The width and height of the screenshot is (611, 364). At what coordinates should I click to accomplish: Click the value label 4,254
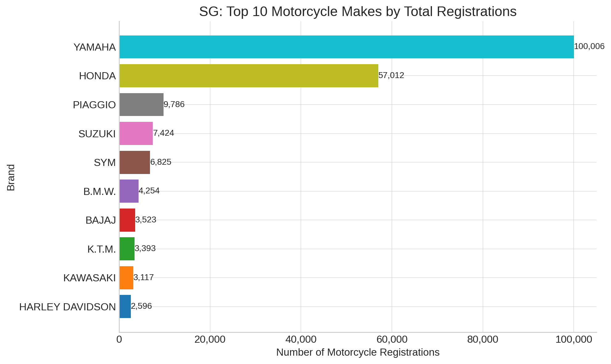point(149,191)
